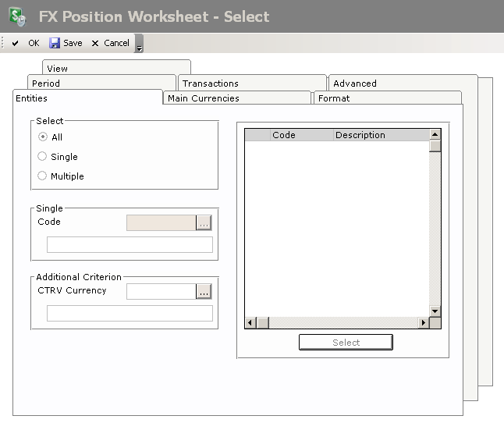
Task: Open the Transactions tab
Action: (x=211, y=84)
